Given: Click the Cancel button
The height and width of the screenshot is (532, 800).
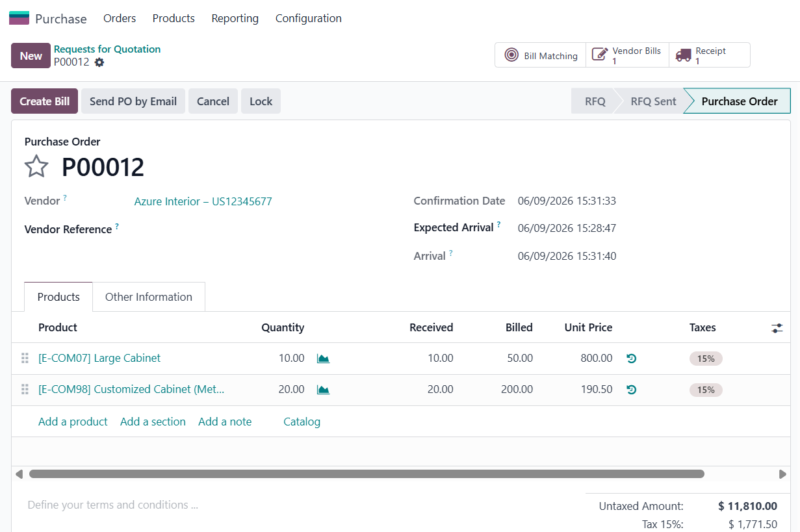Looking at the screenshot, I should [213, 101].
